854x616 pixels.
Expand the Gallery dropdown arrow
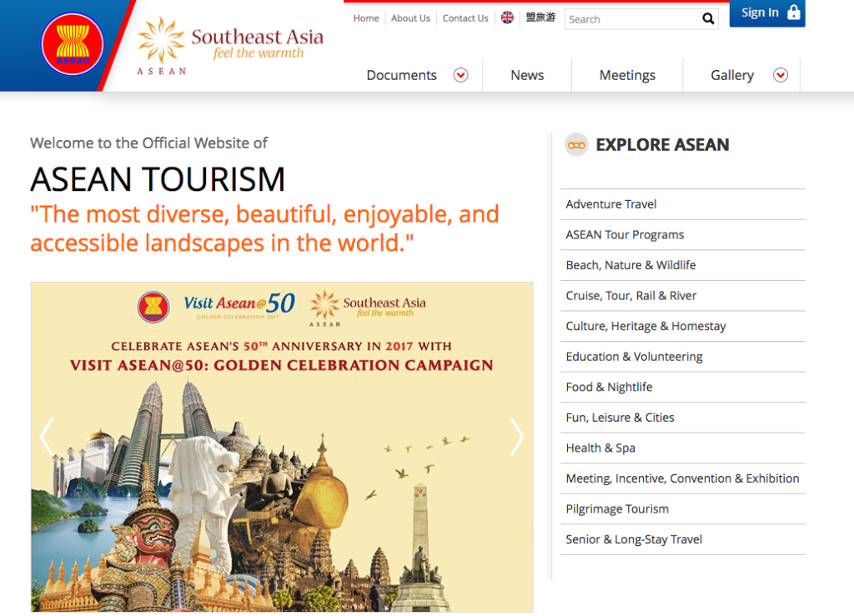(781, 75)
